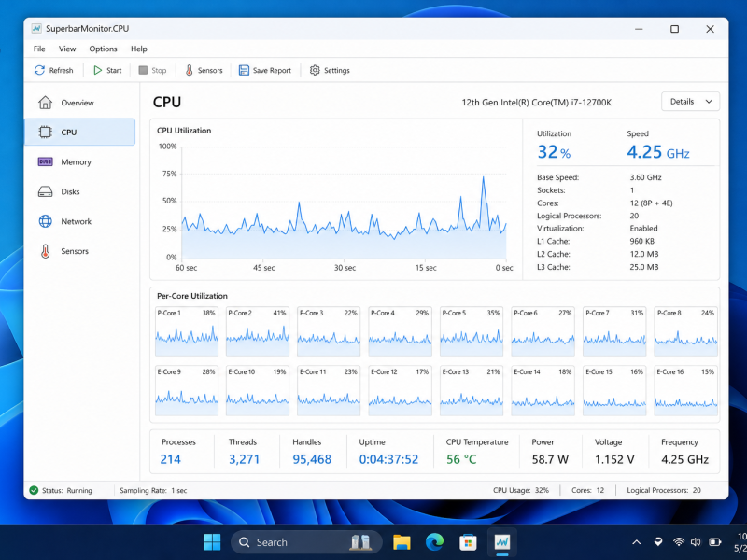Click the security shield tray icon
Image resolution: width=747 pixels, height=560 pixels.
click(658, 542)
